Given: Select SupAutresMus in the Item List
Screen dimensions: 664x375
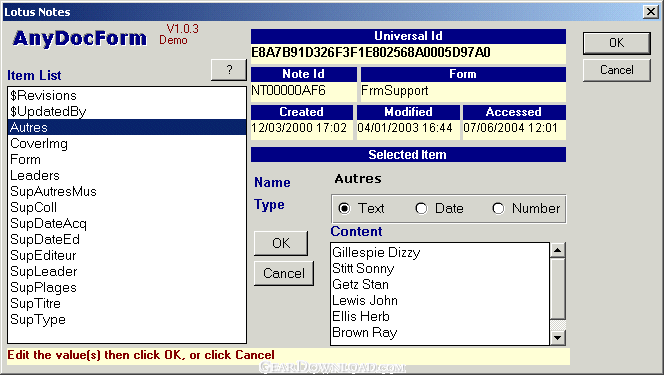Looking at the screenshot, I should click(x=127, y=191).
